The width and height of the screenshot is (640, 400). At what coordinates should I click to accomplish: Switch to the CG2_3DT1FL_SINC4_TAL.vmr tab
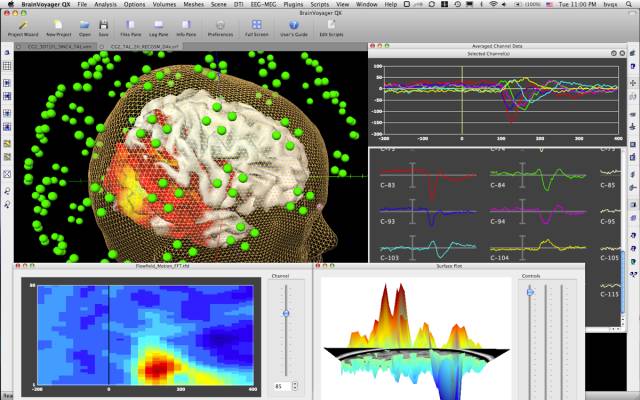tap(43, 47)
